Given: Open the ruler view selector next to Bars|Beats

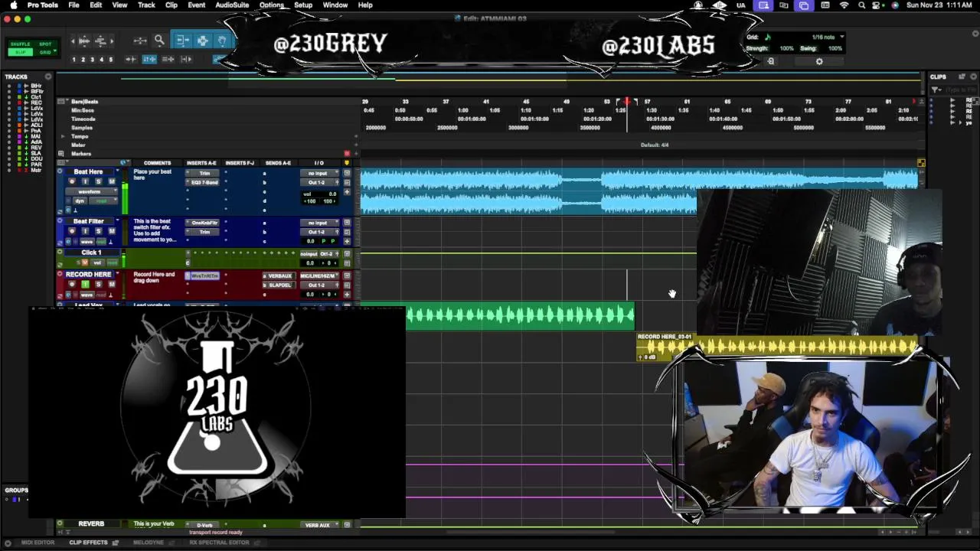Looking at the screenshot, I should (64, 101).
